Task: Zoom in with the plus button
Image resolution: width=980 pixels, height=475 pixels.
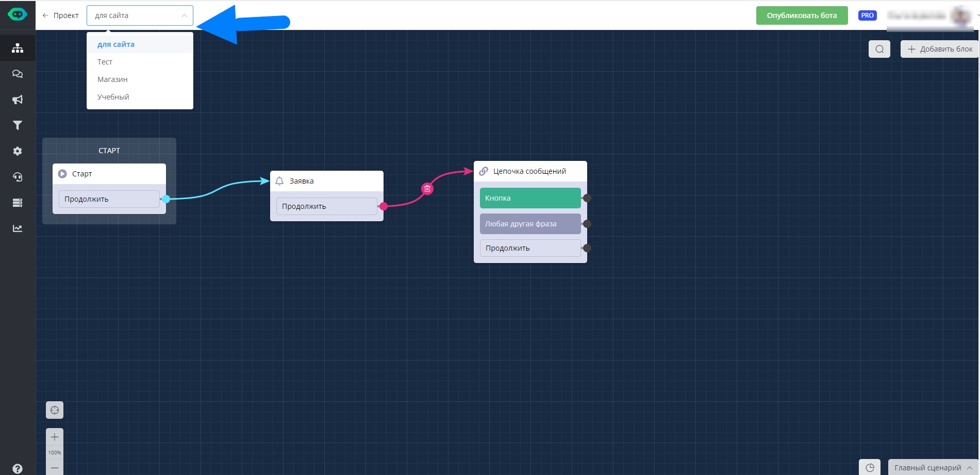Action: [x=55, y=437]
